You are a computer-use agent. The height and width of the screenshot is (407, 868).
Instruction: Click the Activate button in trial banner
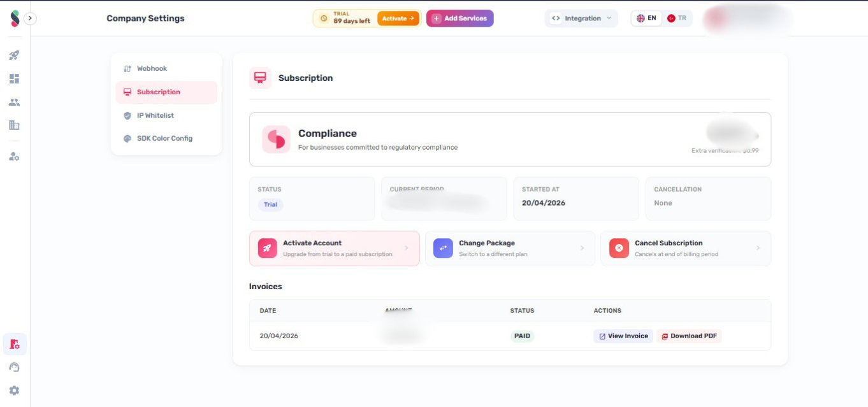coord(398,18)
